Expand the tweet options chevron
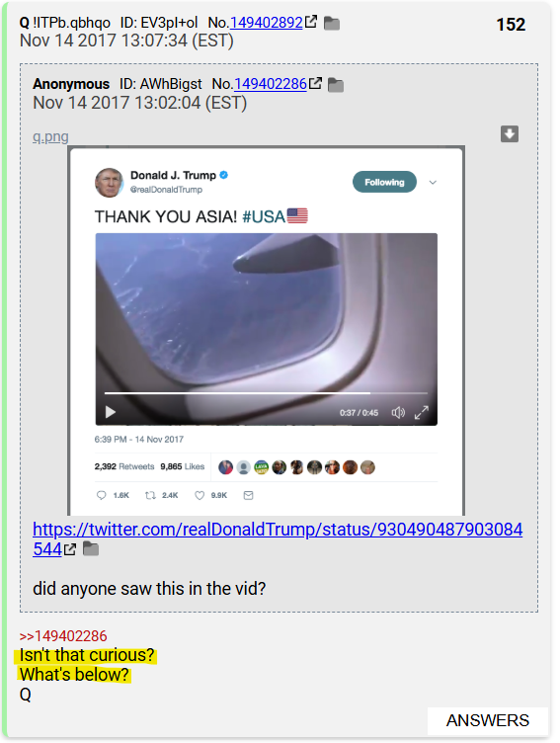This screenshot has width=560, height=743. tap(433, 183)
